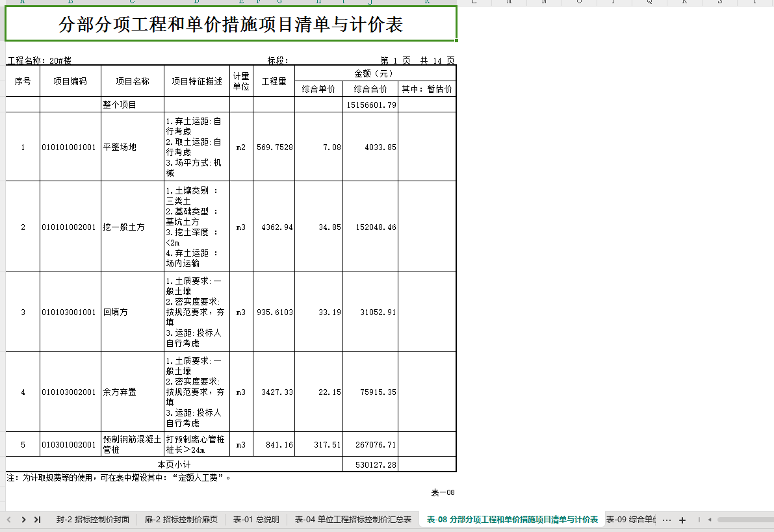Click the 序号 header cell
The width and height of the screenshot is (774, 532).
[23, 81]
